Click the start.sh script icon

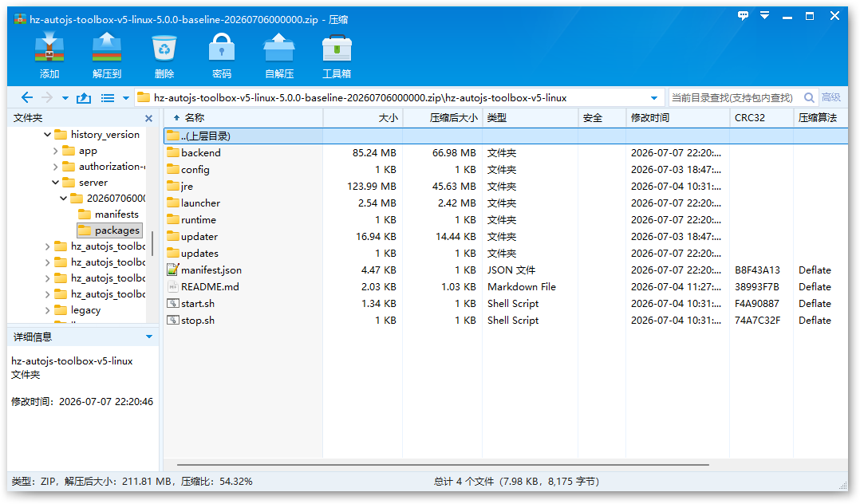(x=173, y=303)
